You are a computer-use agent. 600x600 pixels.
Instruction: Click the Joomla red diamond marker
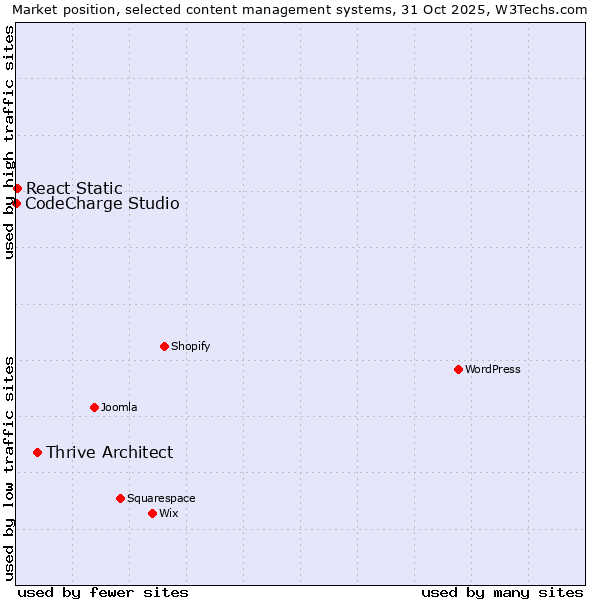94,407
